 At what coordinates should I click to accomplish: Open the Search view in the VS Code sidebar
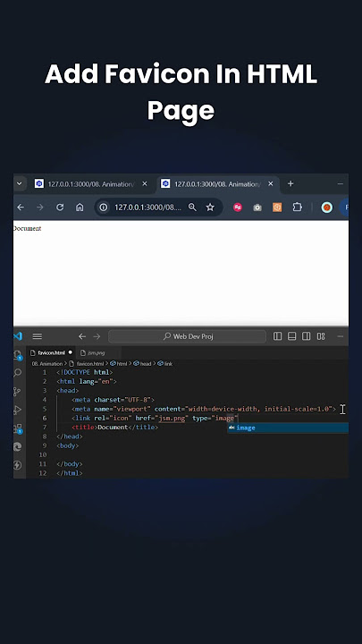click(18, 373)
